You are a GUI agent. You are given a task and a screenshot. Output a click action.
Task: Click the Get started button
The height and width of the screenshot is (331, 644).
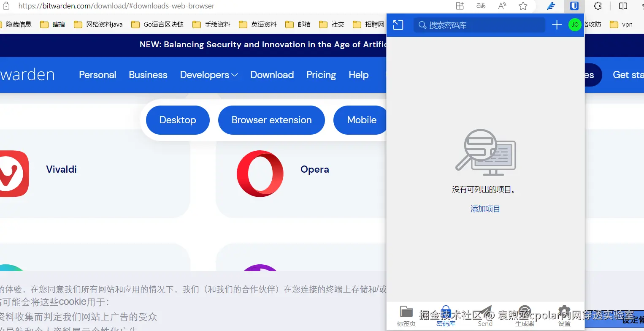pos(628,75)
